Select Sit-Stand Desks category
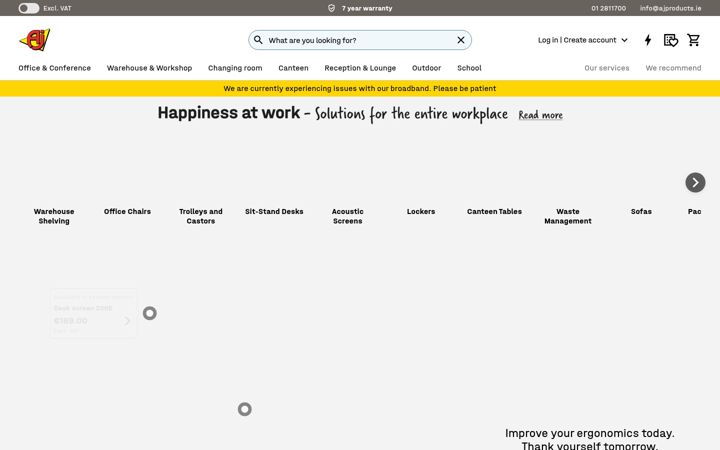This screenshot has height=450, width=720. [274, 211]
